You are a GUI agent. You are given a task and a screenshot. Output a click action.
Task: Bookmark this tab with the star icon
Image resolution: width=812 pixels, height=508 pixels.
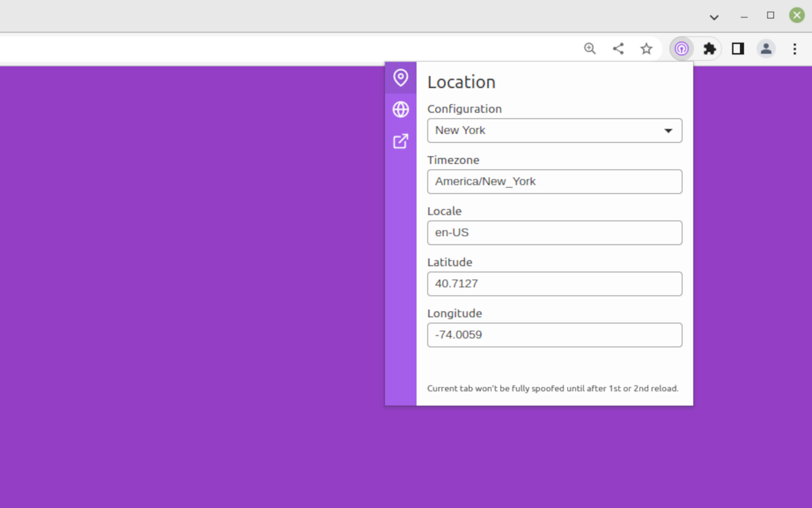[646, 49]
